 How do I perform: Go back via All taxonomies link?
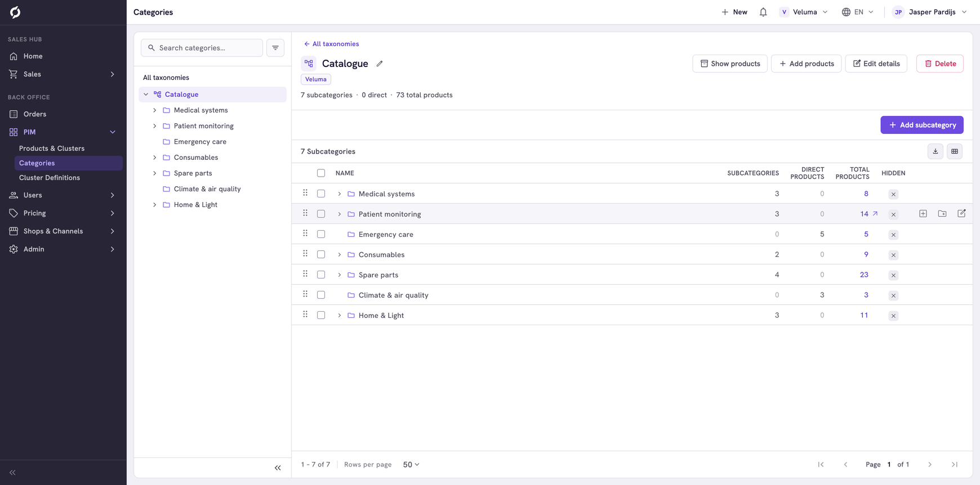coord(331,44)
